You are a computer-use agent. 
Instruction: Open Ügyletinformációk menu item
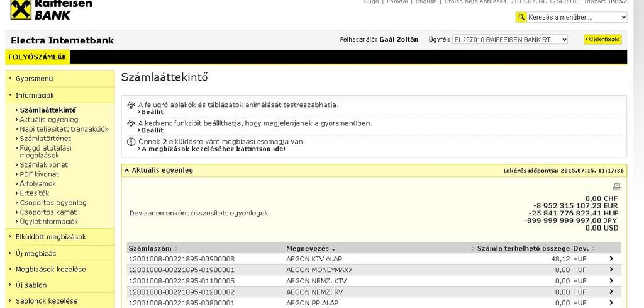coord(49,222)
